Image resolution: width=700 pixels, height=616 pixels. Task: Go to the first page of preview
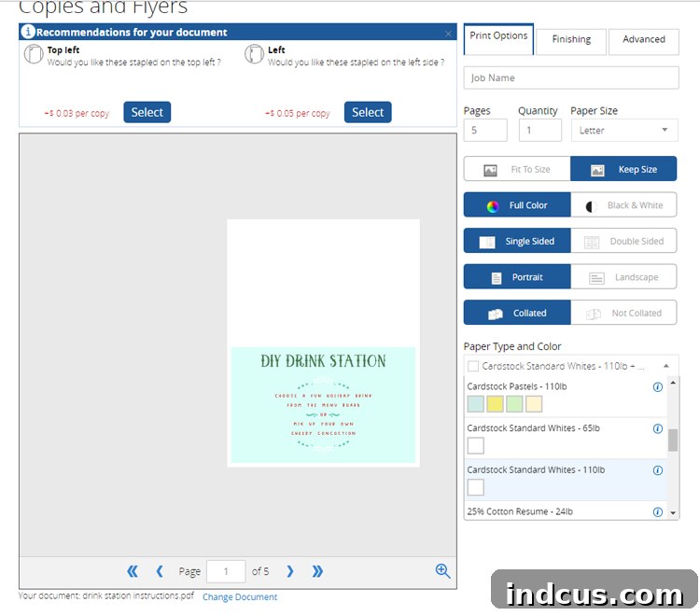pos(133,571)
